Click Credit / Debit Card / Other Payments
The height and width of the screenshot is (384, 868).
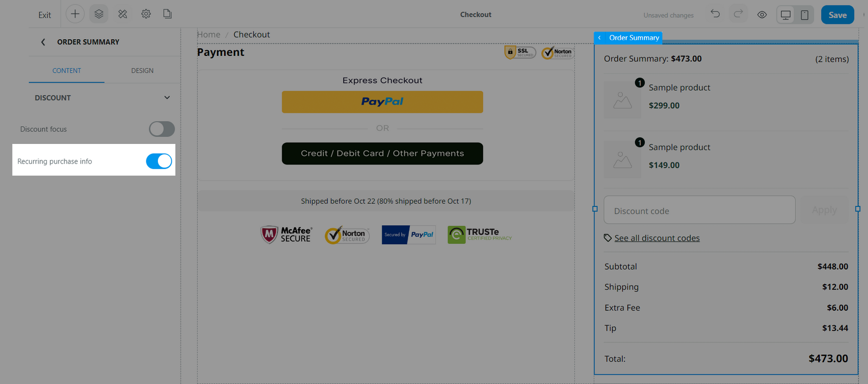(382, 154)
